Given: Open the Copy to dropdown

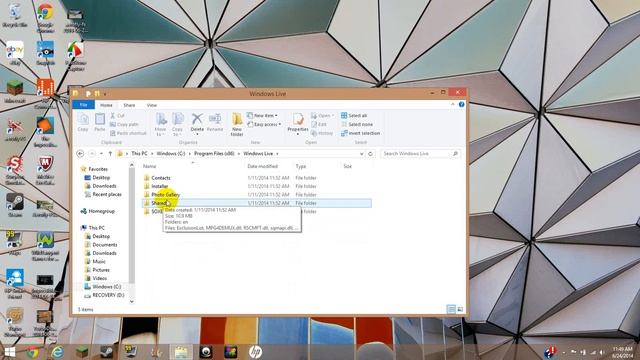Looking at the screenshot, I should pos(178,124).
